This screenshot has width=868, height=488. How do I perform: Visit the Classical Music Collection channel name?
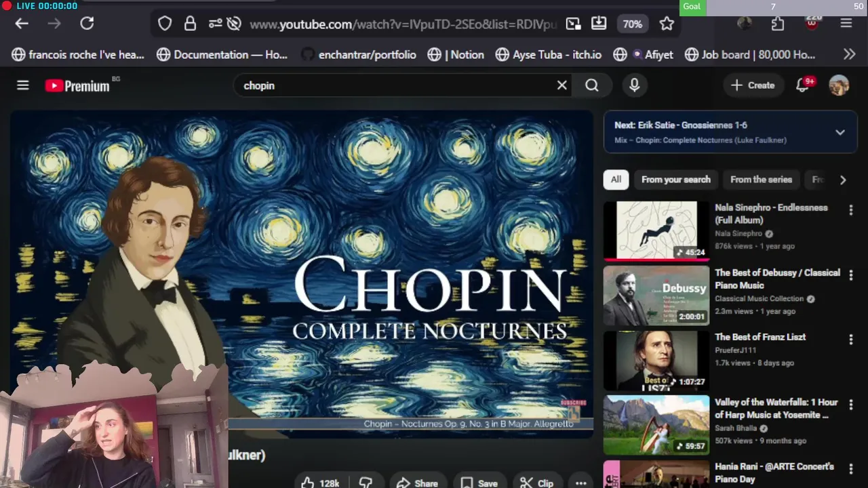click(x=759, y=299)
